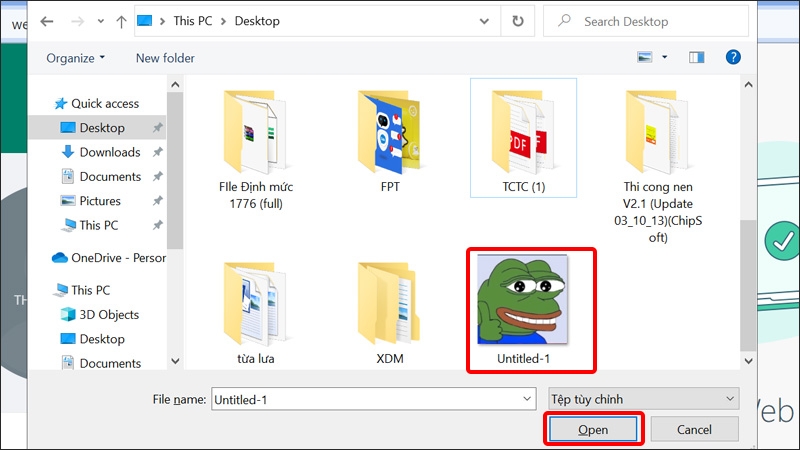This screenshot has height=450, width=800.
Task: Click the file list scroll down arrow
Action: 748,361
